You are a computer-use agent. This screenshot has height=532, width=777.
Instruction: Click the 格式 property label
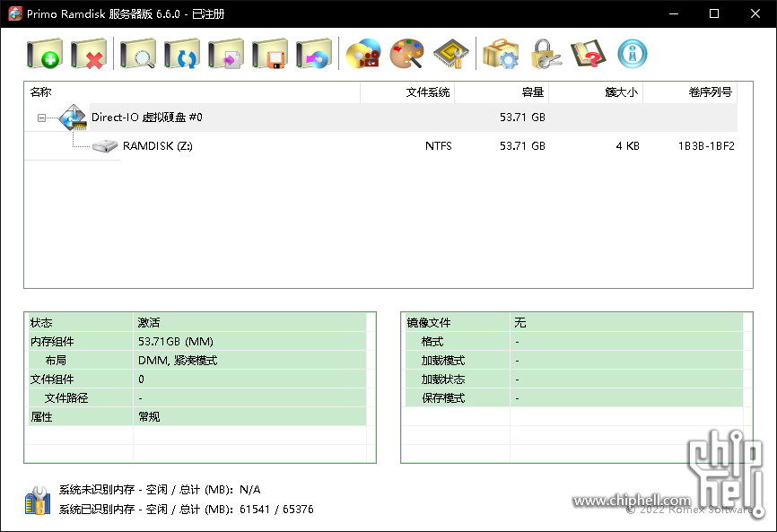(432, 342)
